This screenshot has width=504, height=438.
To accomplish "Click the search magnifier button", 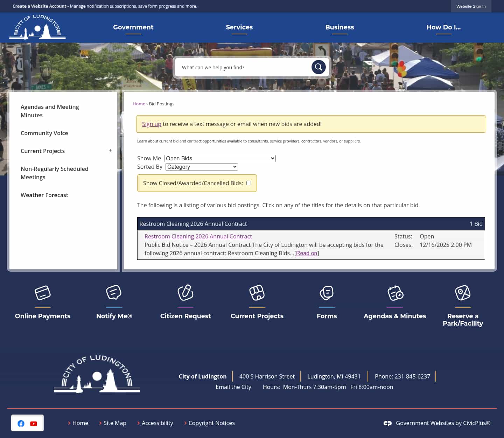I will tap(318, 67).
